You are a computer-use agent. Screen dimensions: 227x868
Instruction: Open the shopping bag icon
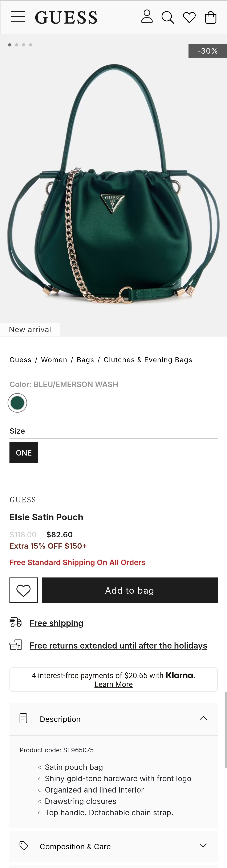(x=211, y=17)
